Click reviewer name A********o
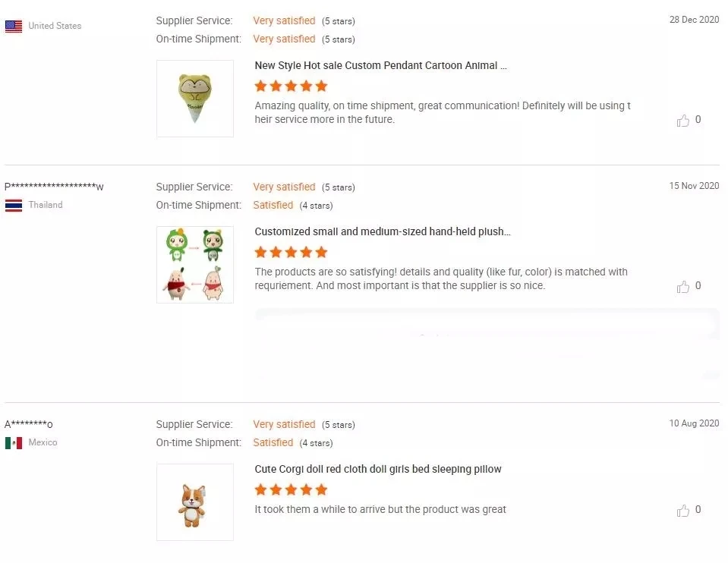This screenshot has height=563, width=728. (29, 425)
